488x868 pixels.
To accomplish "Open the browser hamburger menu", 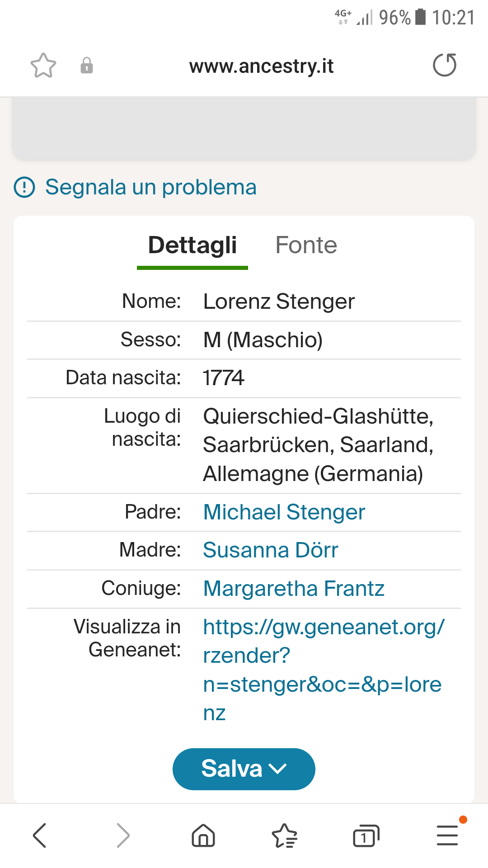I will [x=447, y=835].
